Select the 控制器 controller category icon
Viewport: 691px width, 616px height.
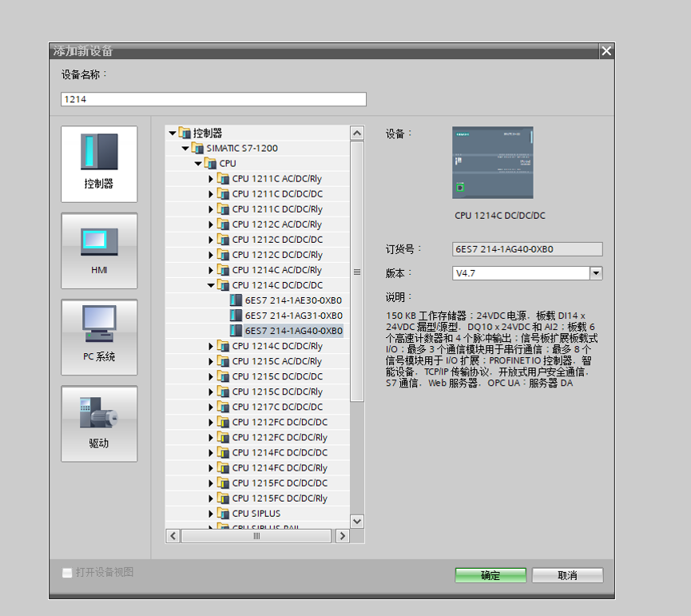(x=99, y=164)
